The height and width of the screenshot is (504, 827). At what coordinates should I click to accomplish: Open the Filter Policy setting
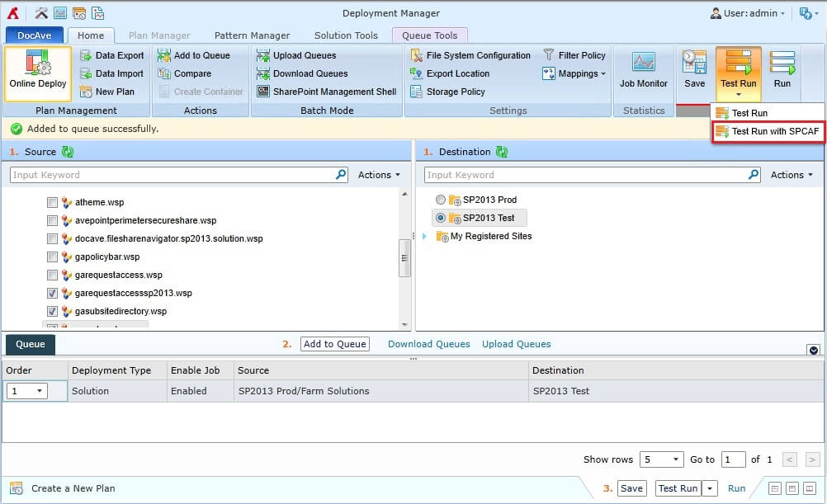574,55
